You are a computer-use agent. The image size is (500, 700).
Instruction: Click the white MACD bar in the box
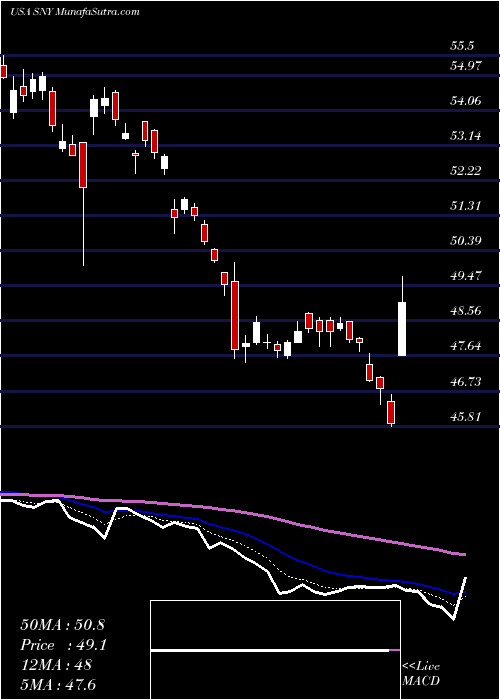point(270,651)
